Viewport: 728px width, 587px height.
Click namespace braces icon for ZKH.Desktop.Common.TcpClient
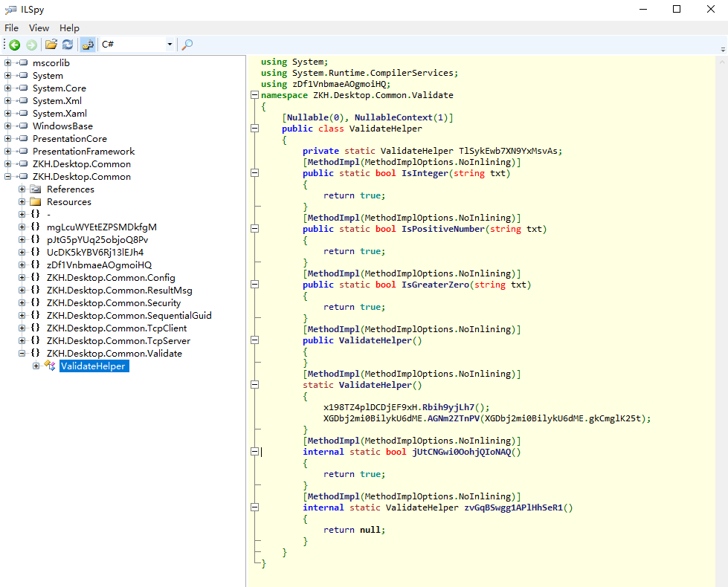click(35, 328)
